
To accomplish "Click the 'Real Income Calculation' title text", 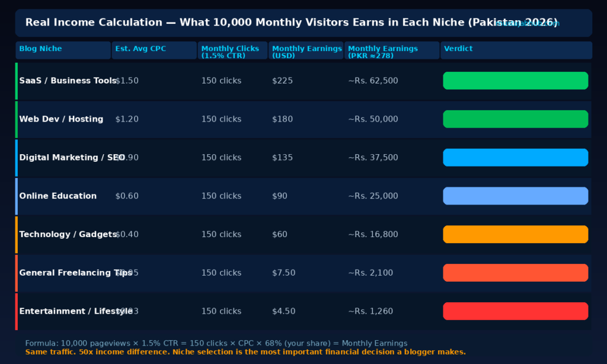I will point(292,23).
